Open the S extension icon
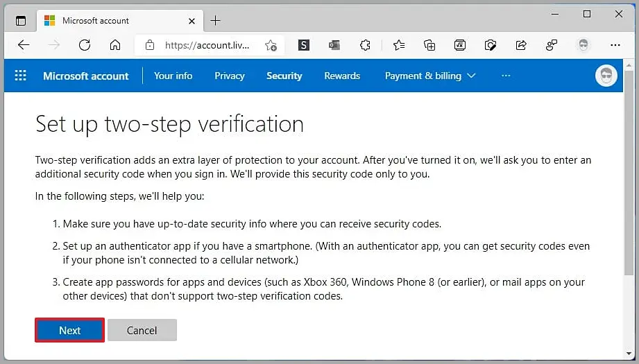 304,45
